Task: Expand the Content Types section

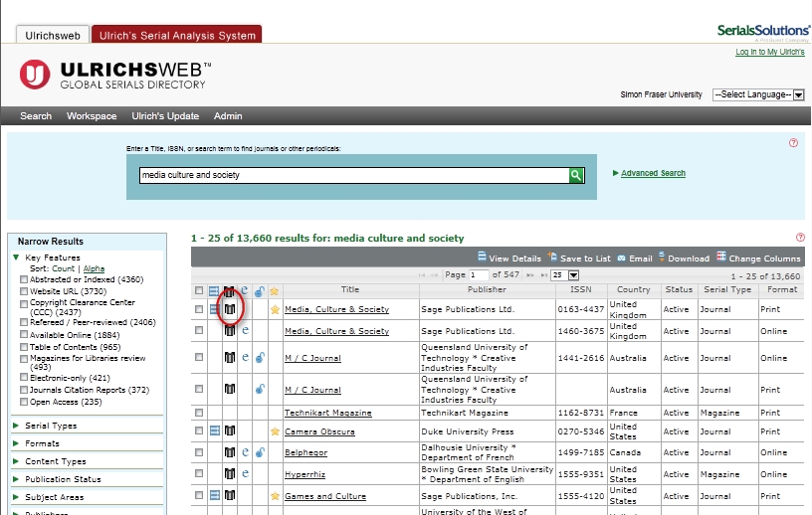Action: tap(16, 461)
